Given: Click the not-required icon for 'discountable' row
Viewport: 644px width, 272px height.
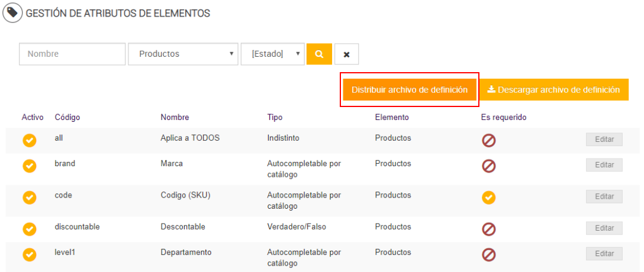Looking at the screenshot, I should pos(488,229).
